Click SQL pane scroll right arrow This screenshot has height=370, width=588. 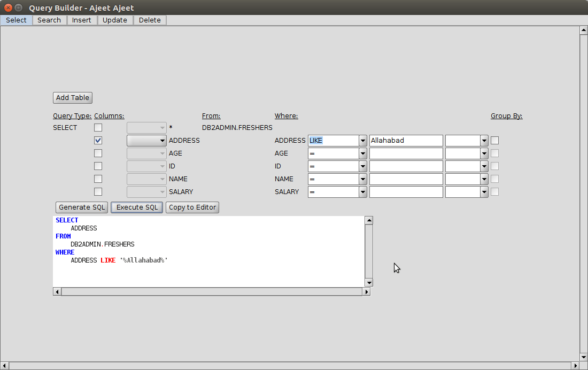[366, 291]
